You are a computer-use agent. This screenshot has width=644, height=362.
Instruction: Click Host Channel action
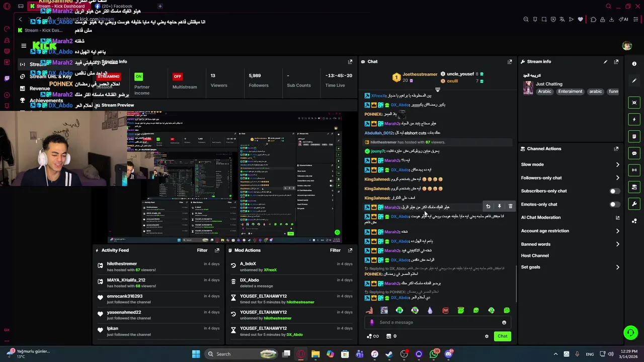point(535,256)
